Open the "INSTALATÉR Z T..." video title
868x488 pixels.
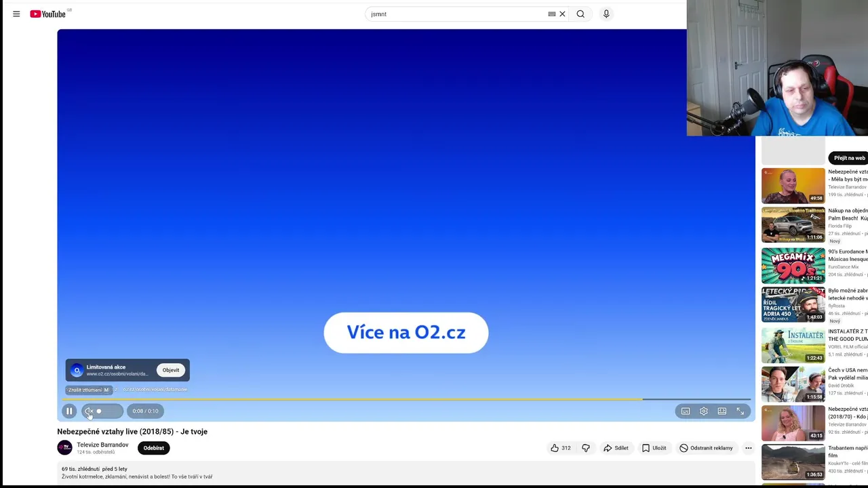pos(848,335)
